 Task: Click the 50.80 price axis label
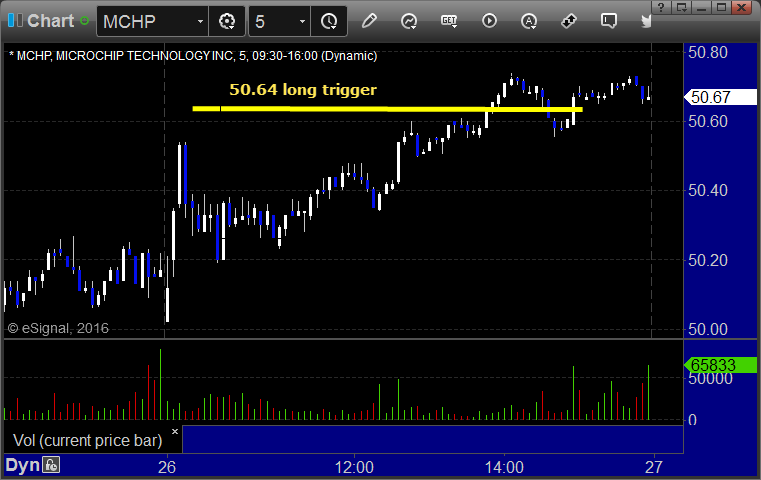708,52
